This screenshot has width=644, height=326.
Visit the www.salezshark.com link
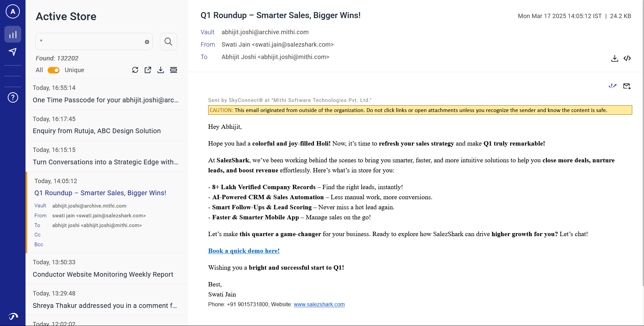[319, 305]
